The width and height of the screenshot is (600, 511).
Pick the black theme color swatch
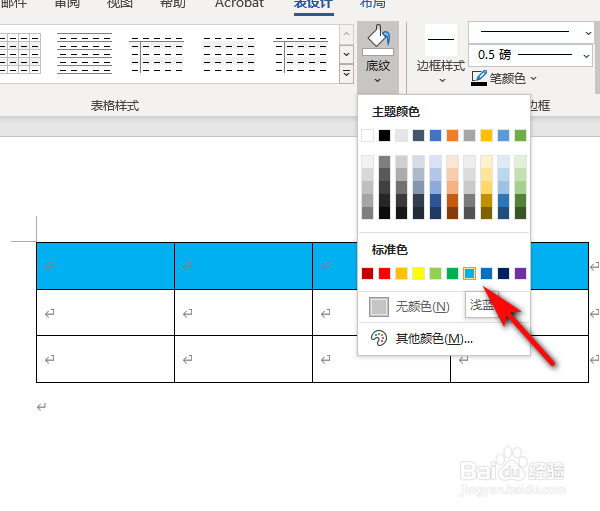point(385,136)
